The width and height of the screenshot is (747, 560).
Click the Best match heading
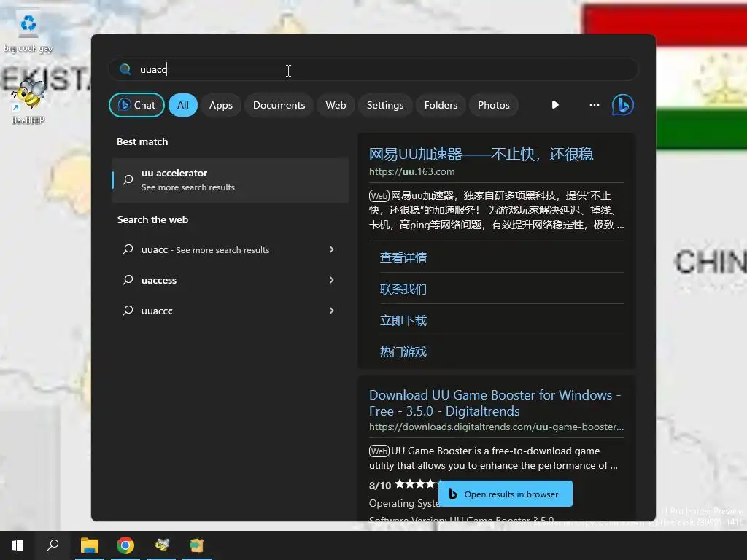click(142, 141)
